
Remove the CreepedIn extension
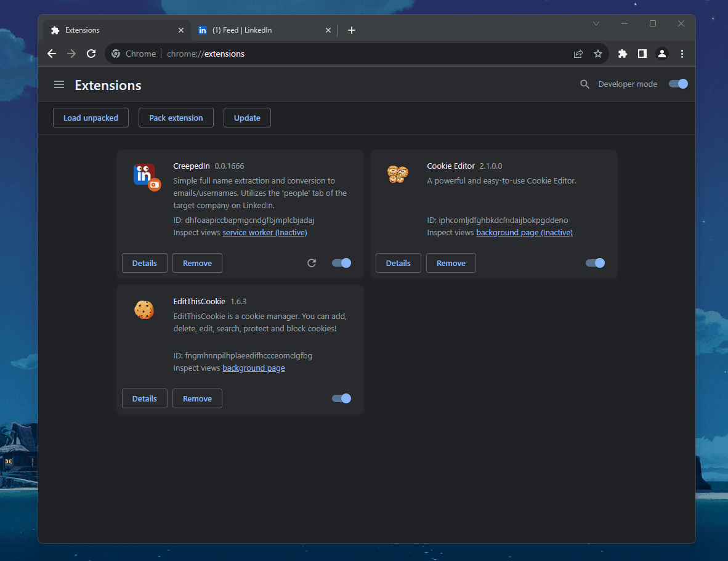tap(197, 263)
